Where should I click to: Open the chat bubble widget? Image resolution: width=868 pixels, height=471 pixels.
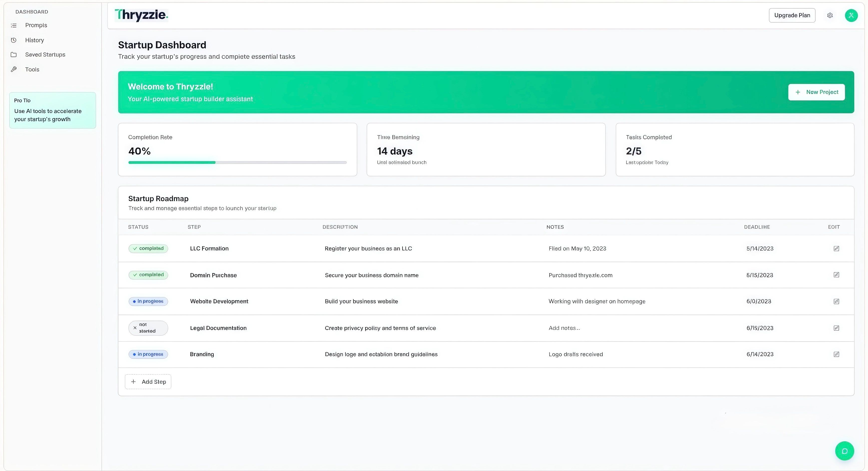(x=845, y=451)
